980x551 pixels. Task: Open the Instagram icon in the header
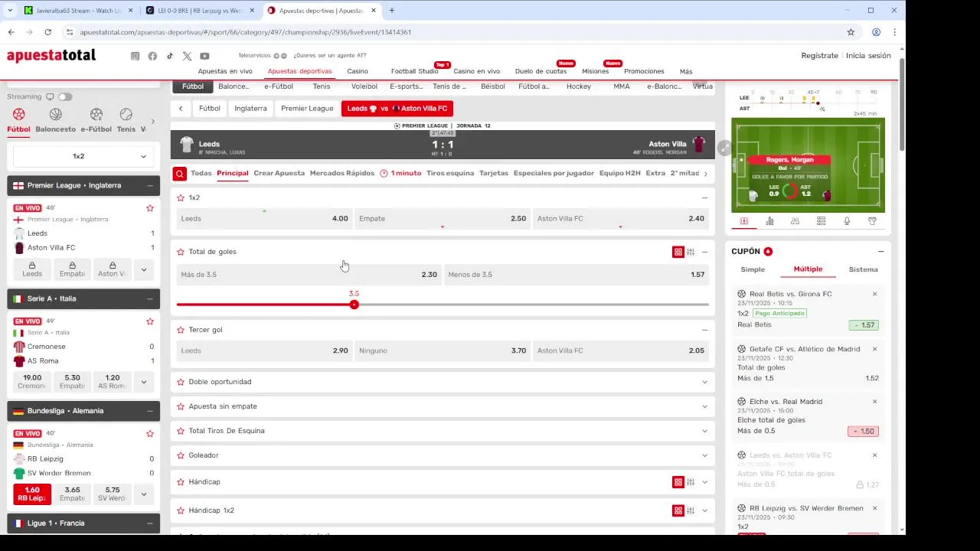pyautogui.click(x=135, y=56)
